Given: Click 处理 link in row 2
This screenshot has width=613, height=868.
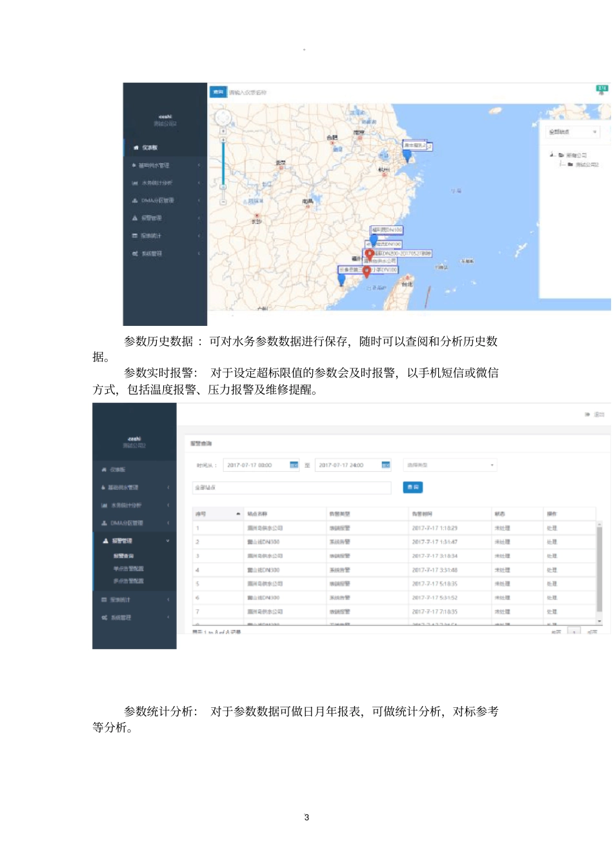Looking at the screenshot, I should click(552, 542).
